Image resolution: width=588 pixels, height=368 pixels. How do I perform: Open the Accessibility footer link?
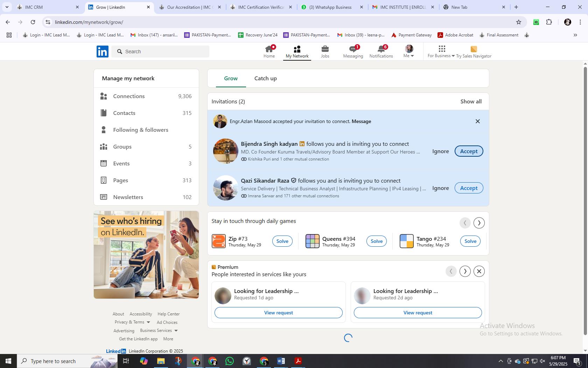coord(141,314)
